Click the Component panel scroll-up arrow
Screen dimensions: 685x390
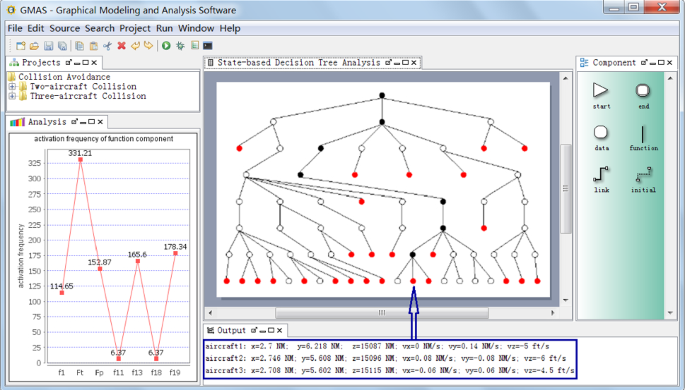click(670, 78)
